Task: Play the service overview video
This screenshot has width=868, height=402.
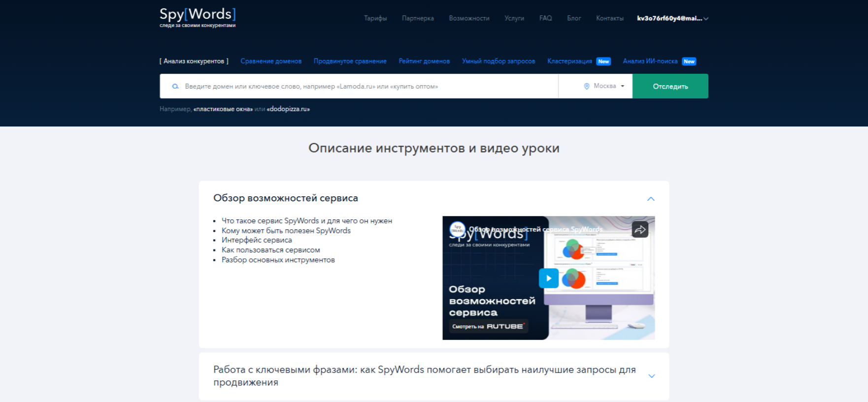Action: (548, 278)
